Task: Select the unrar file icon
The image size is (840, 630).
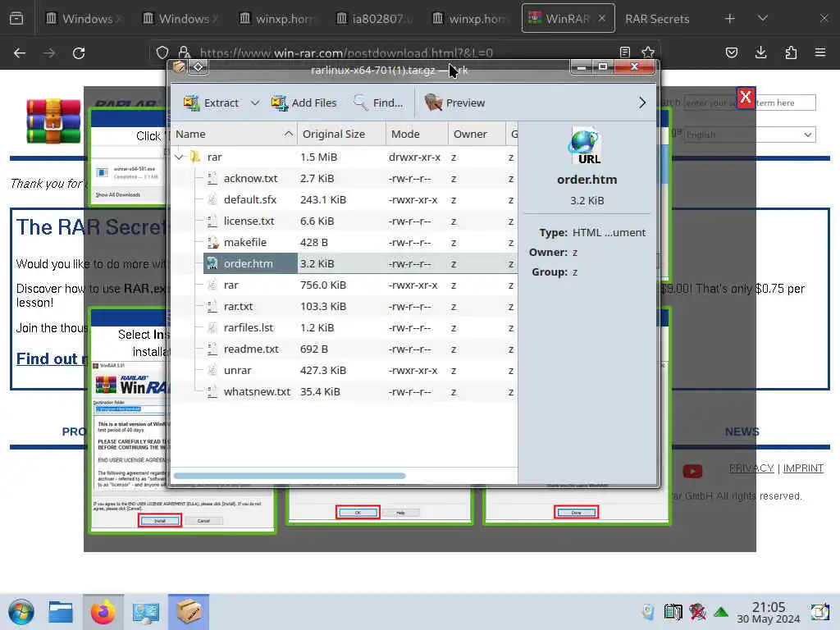Action: 212,371
